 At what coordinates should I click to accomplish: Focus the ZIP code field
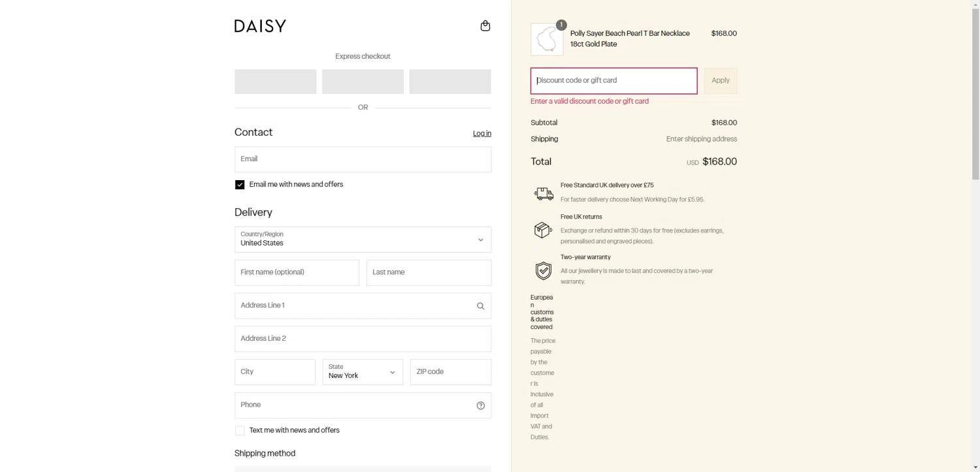coord(451,372)
